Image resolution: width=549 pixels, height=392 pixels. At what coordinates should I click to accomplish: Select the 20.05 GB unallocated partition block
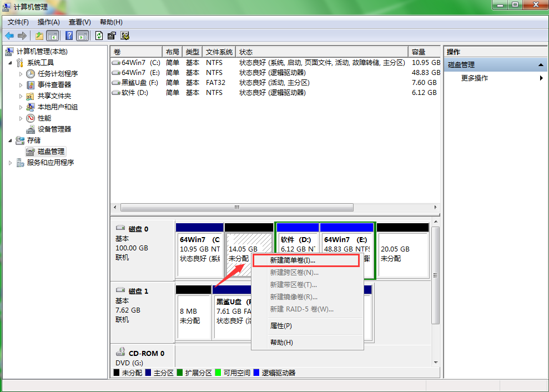pos(402,255)
